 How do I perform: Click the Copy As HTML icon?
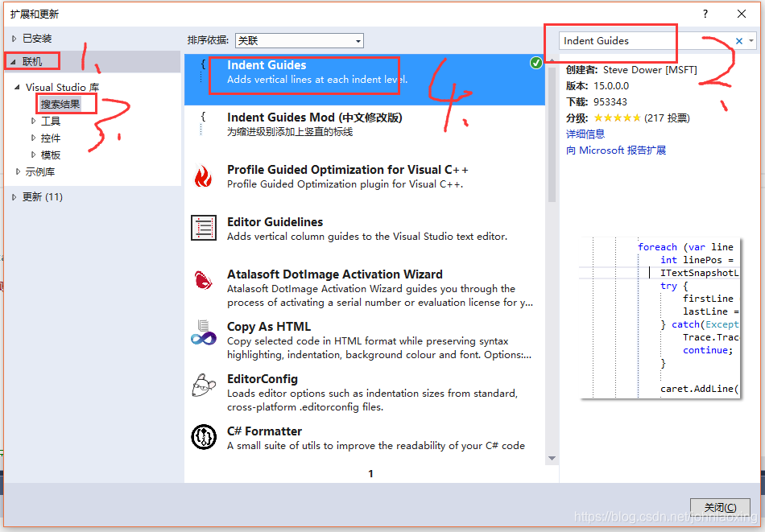tap(204, 332)
